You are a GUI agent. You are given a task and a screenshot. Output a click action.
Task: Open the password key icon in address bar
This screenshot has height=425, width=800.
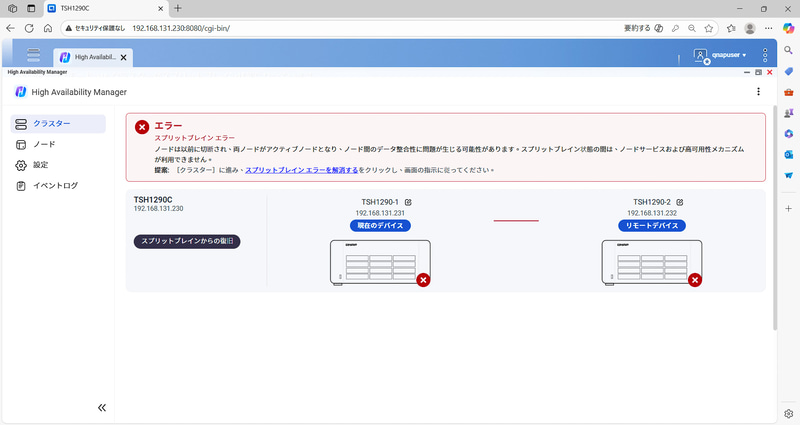676,28
